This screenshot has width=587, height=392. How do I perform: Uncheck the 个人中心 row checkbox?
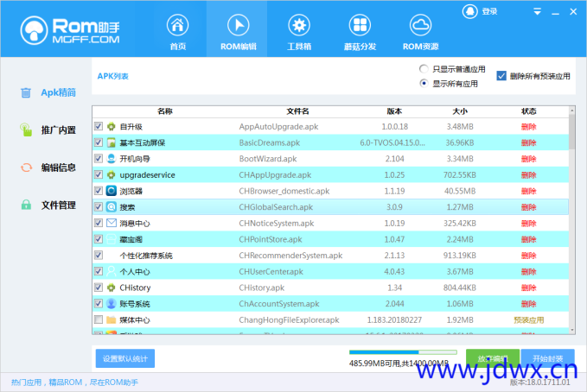pyautogui.click(x=99, y=271)
